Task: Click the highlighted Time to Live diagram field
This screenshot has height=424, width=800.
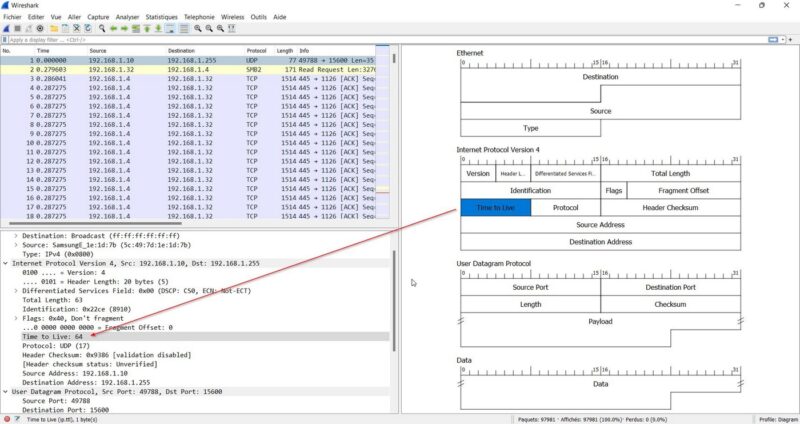Action: tap(495, 207)
